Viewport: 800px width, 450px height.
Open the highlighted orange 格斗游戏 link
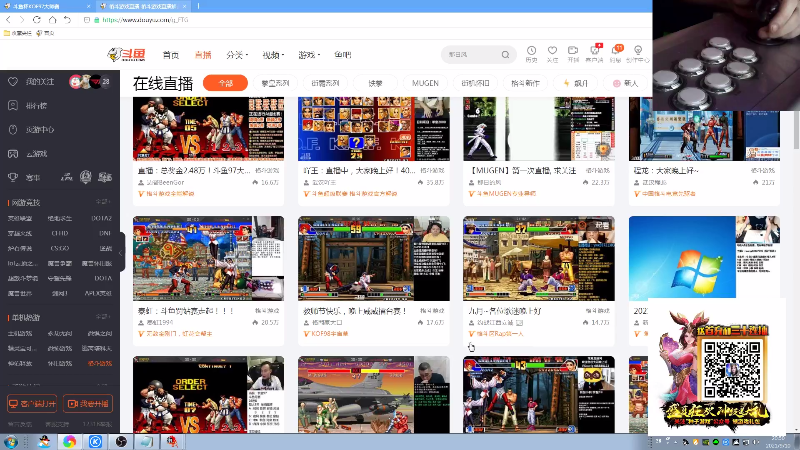tap(100, 364)
